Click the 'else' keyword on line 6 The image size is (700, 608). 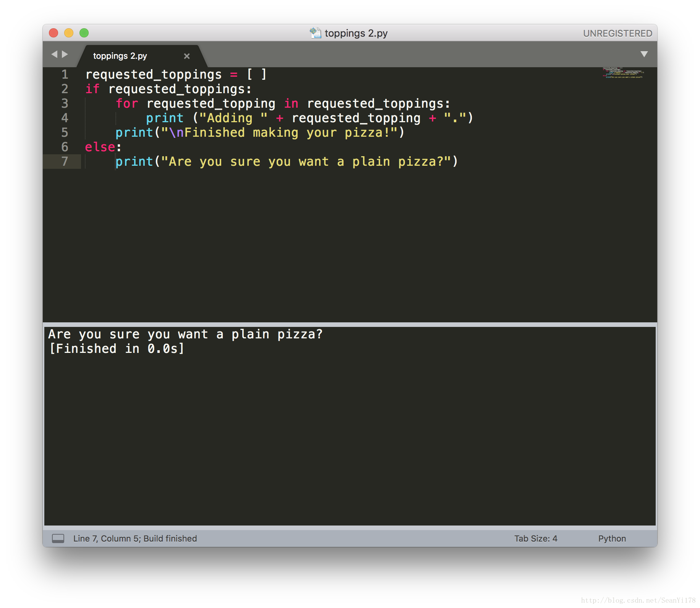(100, 147)
